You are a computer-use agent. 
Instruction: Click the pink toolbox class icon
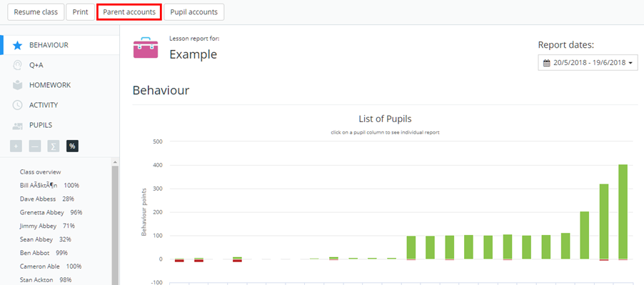pos(146,48)
